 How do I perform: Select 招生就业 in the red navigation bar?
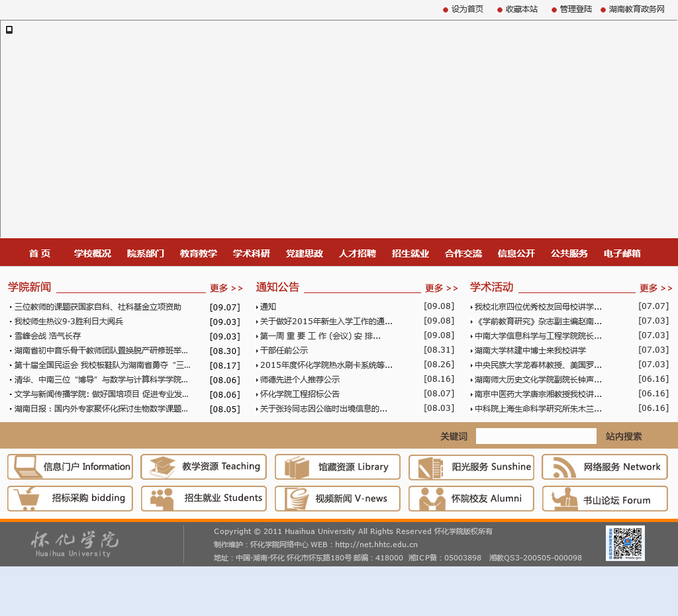pyautogui.click(x=411, y=253)
